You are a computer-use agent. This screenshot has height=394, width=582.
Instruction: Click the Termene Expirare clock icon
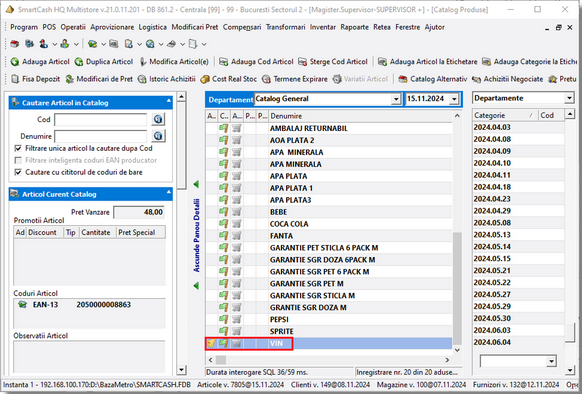tap(266, 79)
